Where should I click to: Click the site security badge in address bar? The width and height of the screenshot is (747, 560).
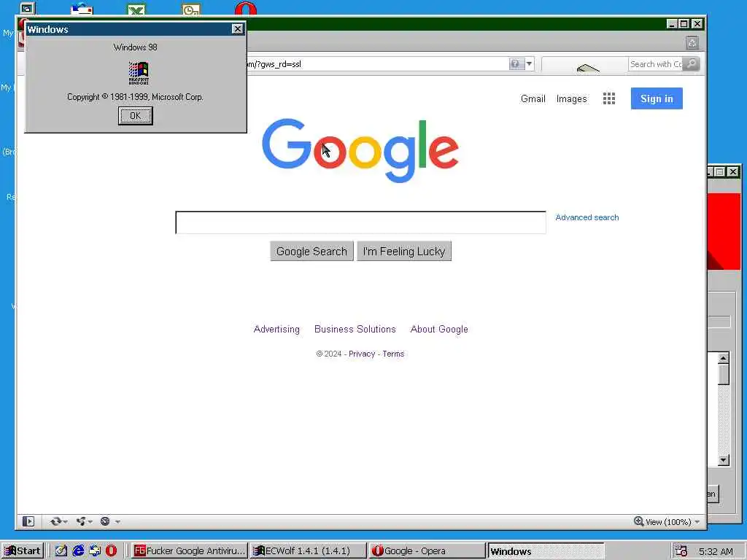[516, 64]
